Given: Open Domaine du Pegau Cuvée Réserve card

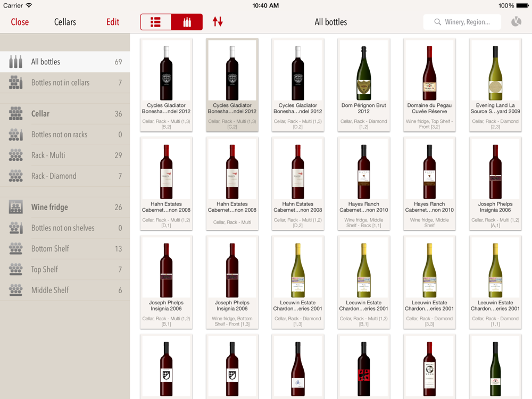Looking at the screenshot, I should pyautogui.click(x=429, y=85).
